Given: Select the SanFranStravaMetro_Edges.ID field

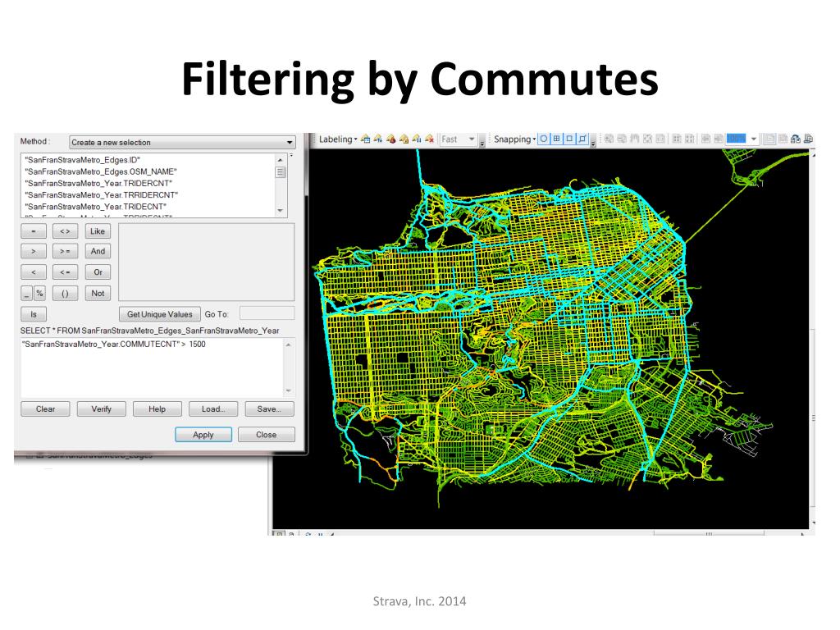Looking at the screenshot, I should pyautogui.click(x=83, y=160).
